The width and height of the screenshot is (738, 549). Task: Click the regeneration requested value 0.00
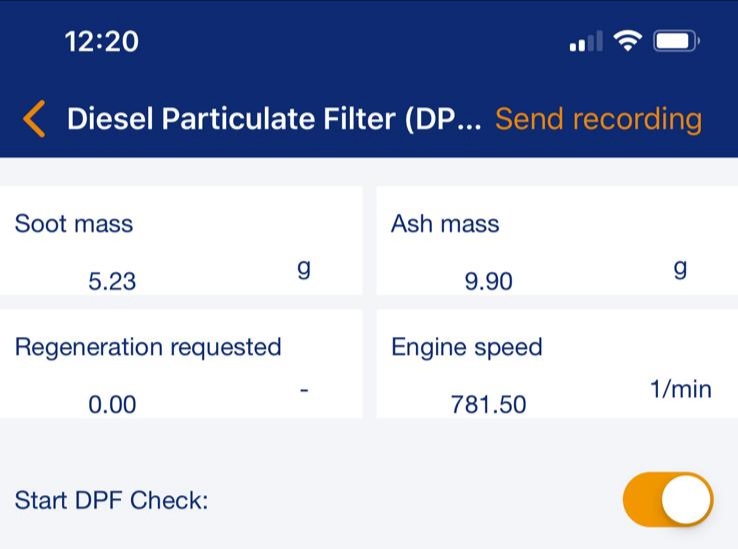click(111, 405)
